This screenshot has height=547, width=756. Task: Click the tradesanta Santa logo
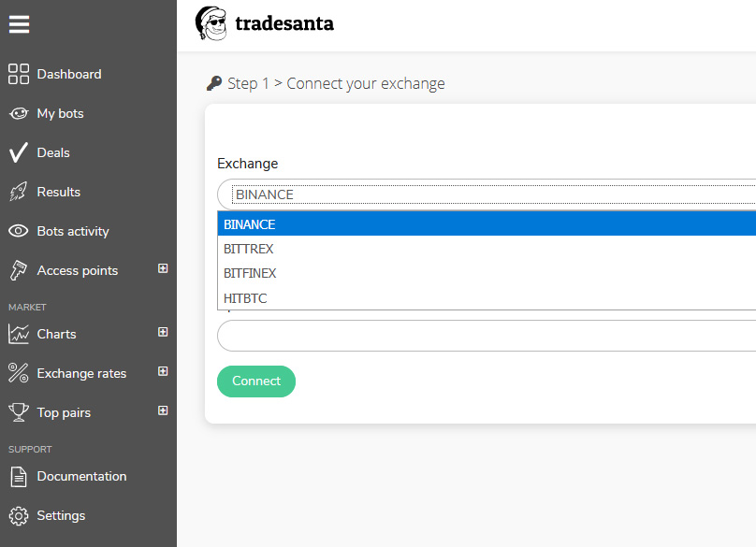pos(211,23)
